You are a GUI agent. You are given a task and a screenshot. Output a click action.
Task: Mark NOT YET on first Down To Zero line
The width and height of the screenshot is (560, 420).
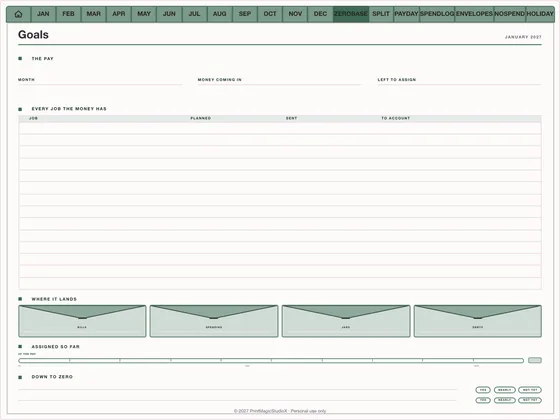[x=530, y=390]
